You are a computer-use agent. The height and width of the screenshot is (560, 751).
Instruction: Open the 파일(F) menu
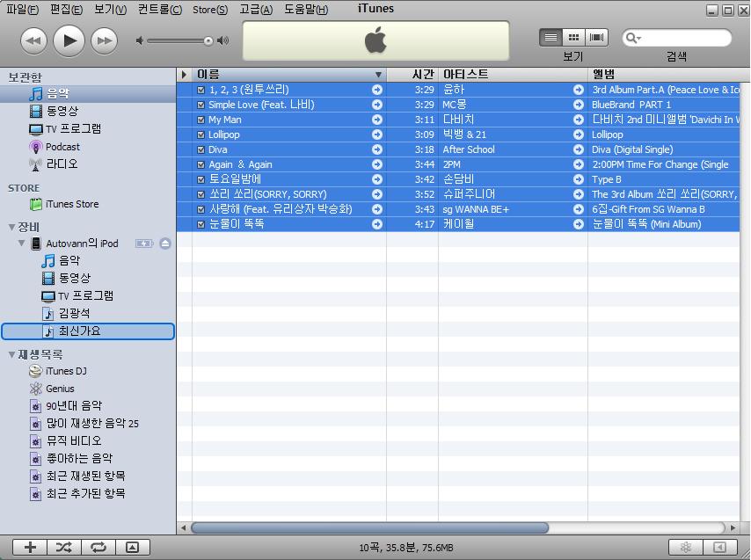pos(22,10)
